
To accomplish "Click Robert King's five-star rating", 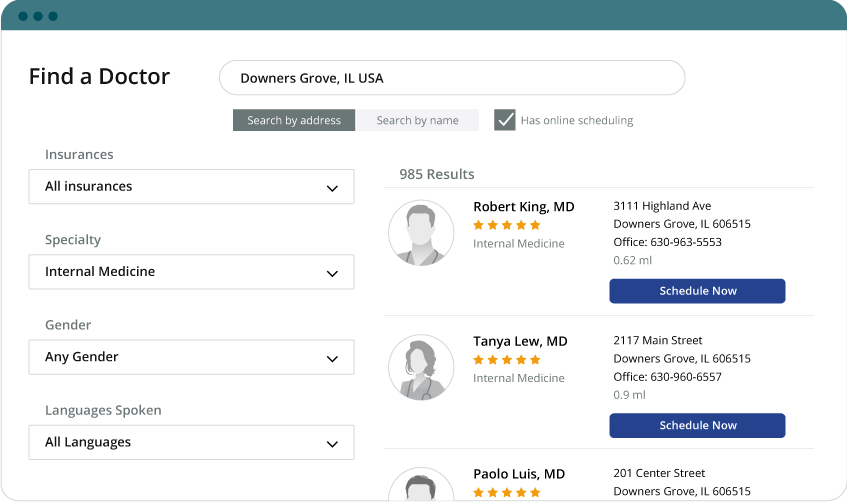I will coord(506,225).
